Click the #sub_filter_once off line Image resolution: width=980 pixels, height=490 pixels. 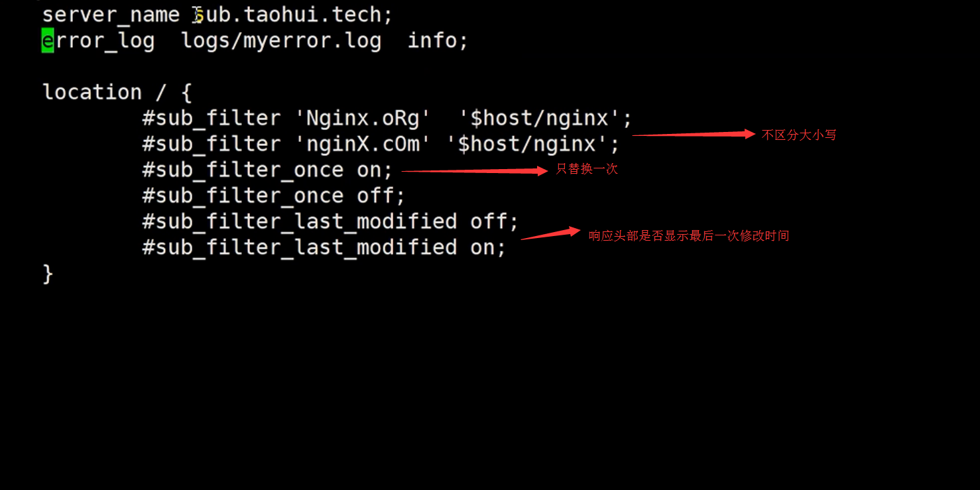274,196
